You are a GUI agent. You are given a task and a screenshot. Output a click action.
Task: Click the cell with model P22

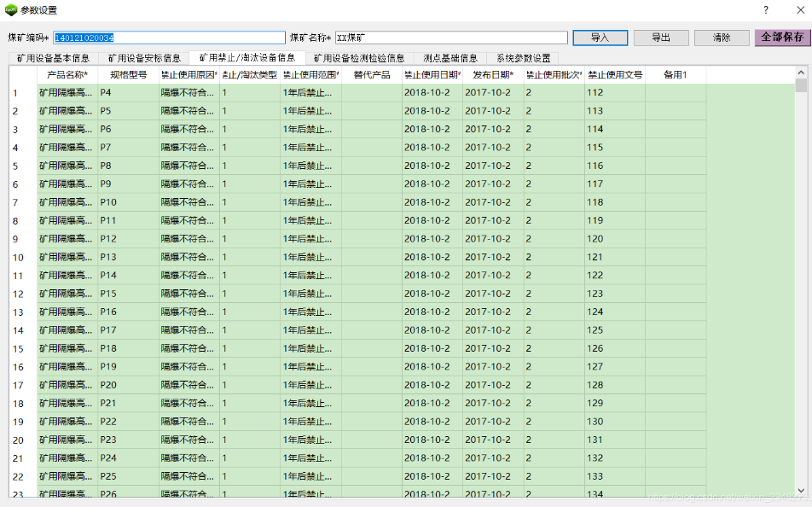(129, 422)
